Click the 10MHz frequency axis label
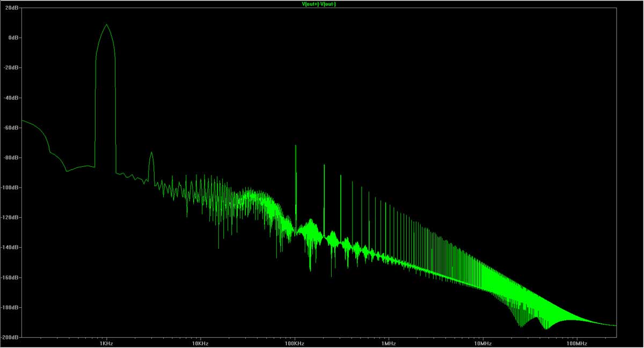This screenshot has height=348, width=644. (x=482, y=343)
